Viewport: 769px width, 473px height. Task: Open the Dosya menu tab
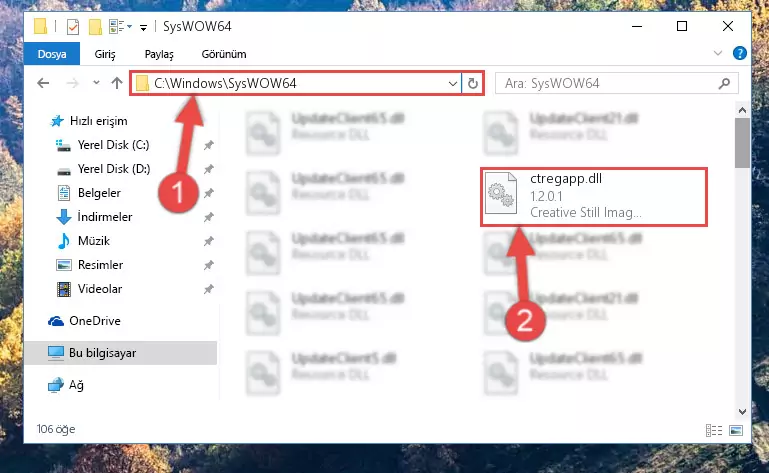tap(52, 54)
